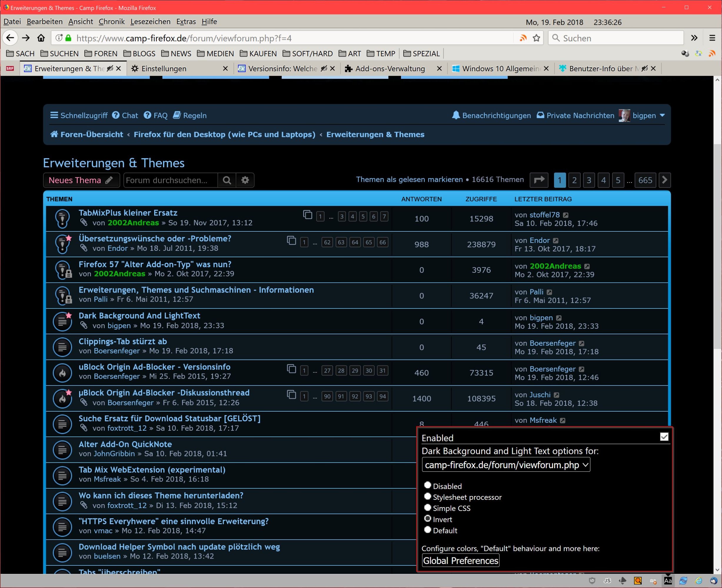Click the Aa extension icon in status bar

tap(668, 581)
